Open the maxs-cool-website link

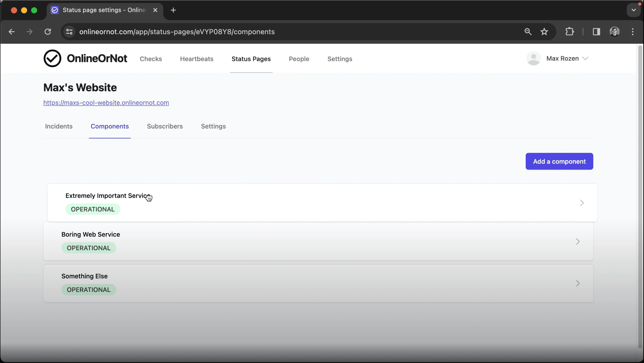click(106, 103)
